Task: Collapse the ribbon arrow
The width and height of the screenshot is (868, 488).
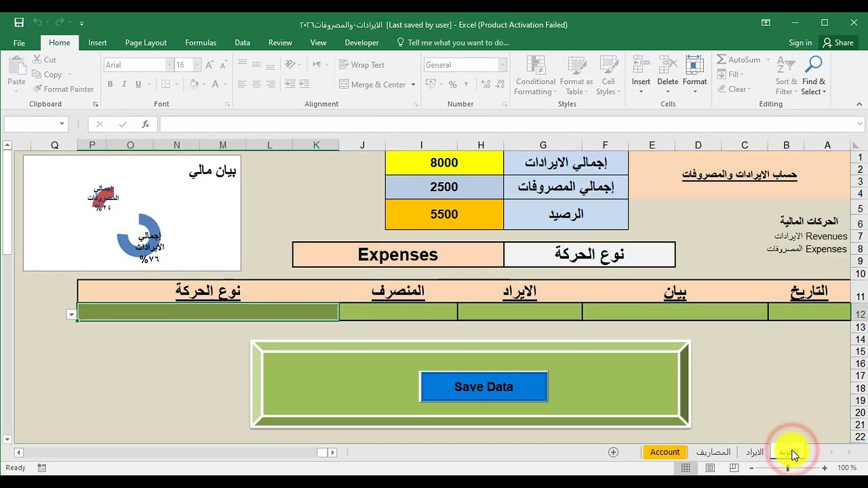Action: click(860, 104)
